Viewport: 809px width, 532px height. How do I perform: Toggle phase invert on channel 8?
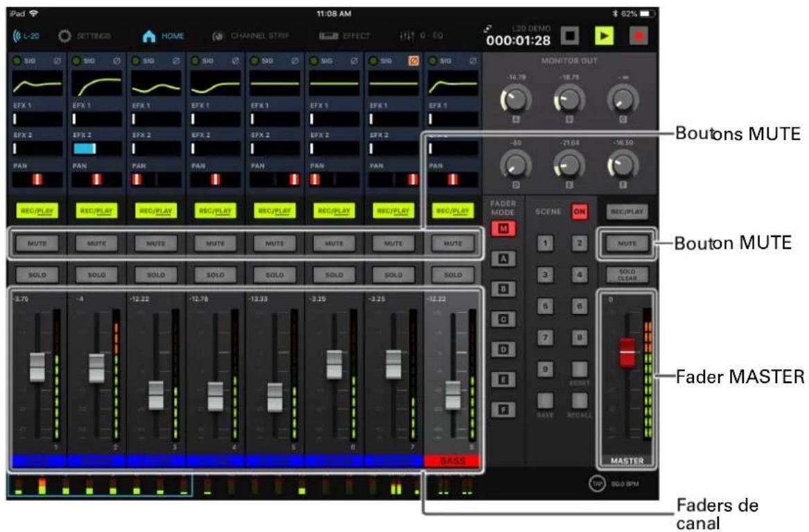(x=473, y=61)
